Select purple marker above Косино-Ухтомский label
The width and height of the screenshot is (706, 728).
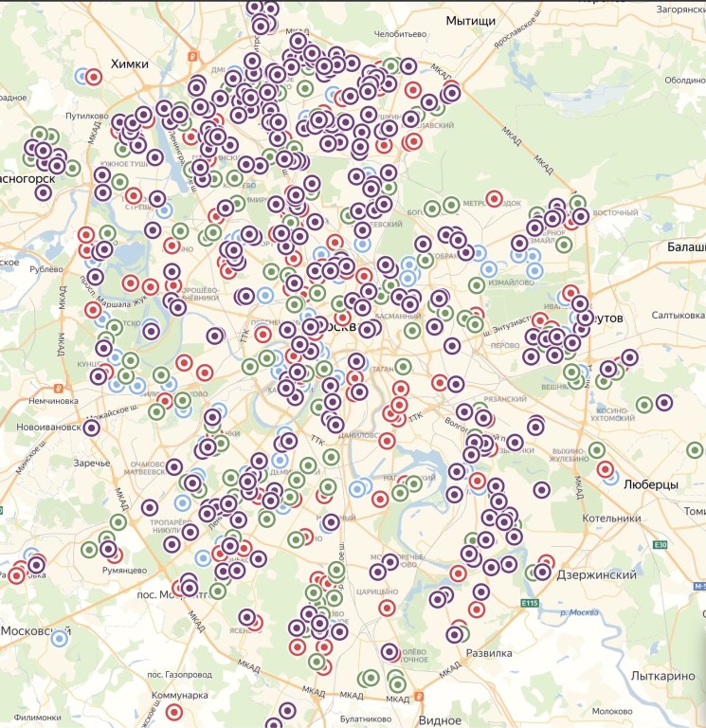[x=664, y=403]
